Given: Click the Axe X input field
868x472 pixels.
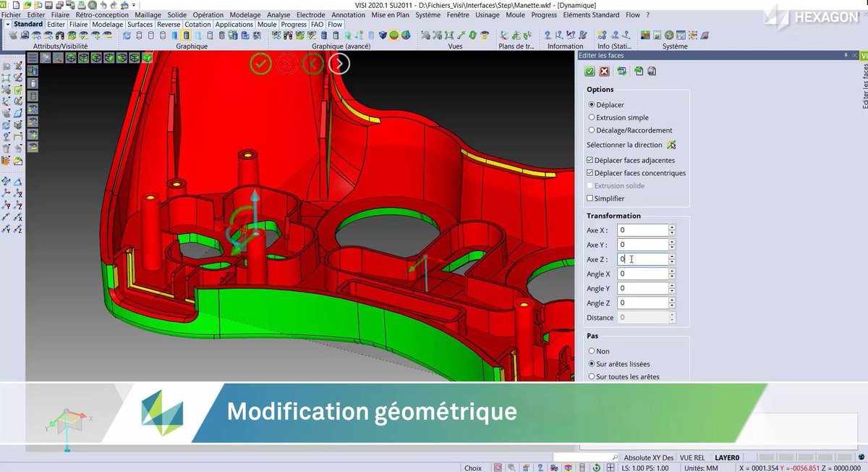Looking at the screenshot, I should 643,230.
